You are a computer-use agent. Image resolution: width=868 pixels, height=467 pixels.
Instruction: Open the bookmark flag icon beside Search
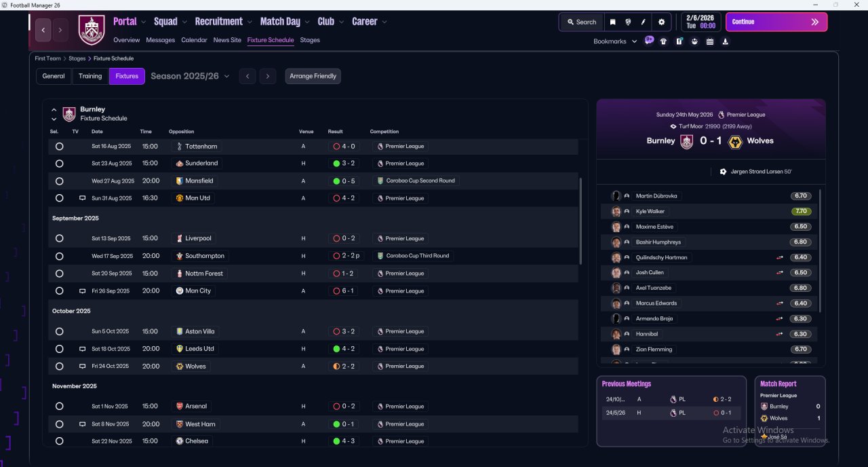point(612,22)
